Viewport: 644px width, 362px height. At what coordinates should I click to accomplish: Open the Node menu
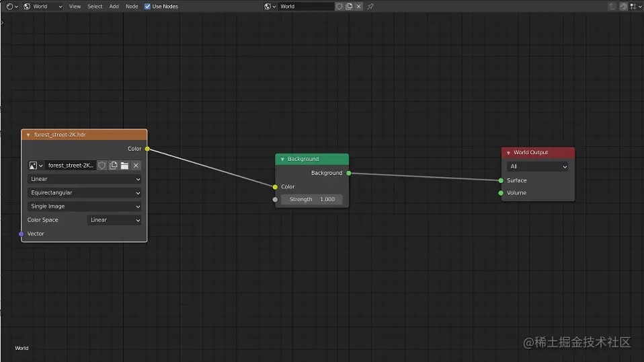132,6
